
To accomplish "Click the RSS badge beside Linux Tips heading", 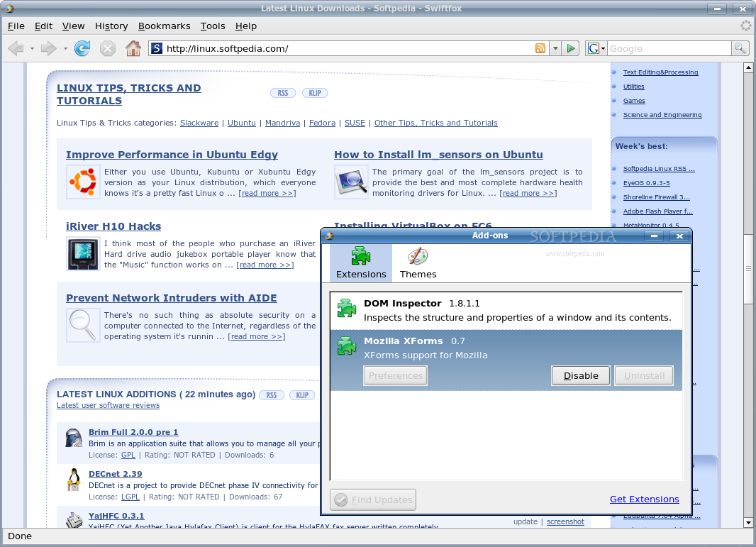I will pyautogui.click(x=283, y=93).
